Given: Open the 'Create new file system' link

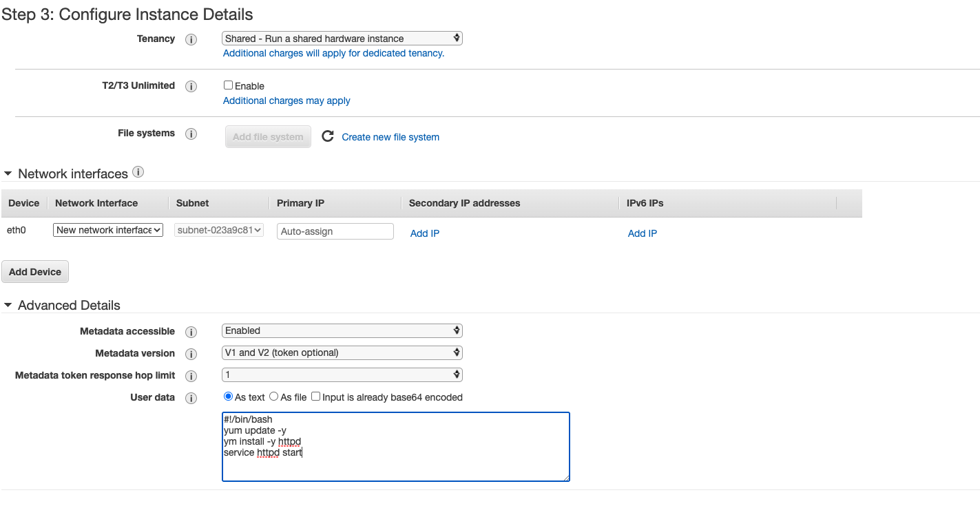Looking at the screenshot, I should click(390, 137).
